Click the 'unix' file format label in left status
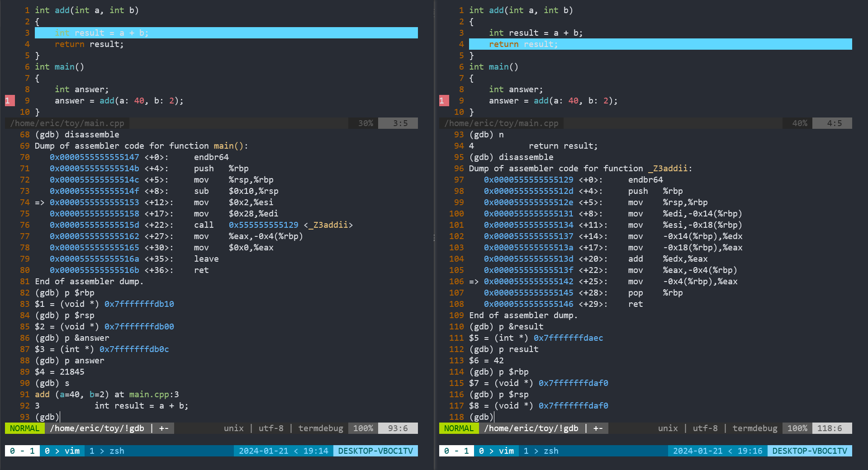868x470 pixels. [234, 428]
